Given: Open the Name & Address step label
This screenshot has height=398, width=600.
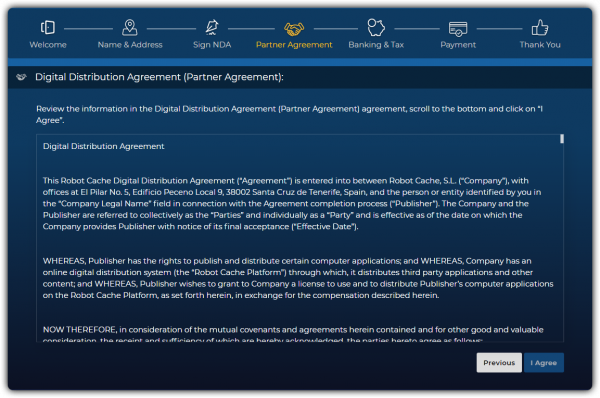Looking at the screenshot, I should [130, 45].
